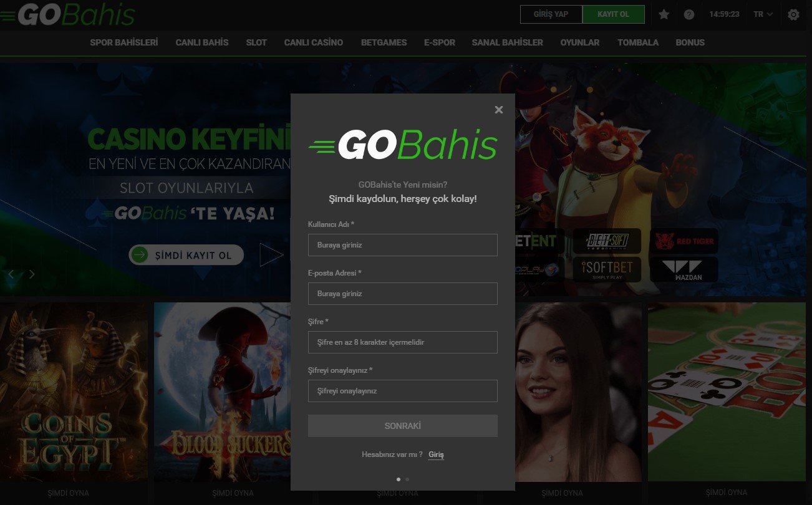Open favorites with the star icon

[664, 14]
